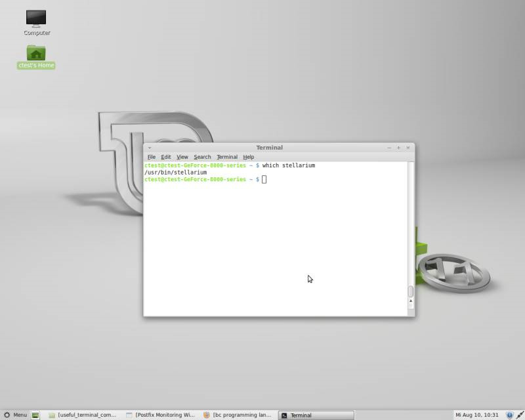525x420 pixels.
Task: Open the Terminal menu in menu bar
Action: (227, 157)
